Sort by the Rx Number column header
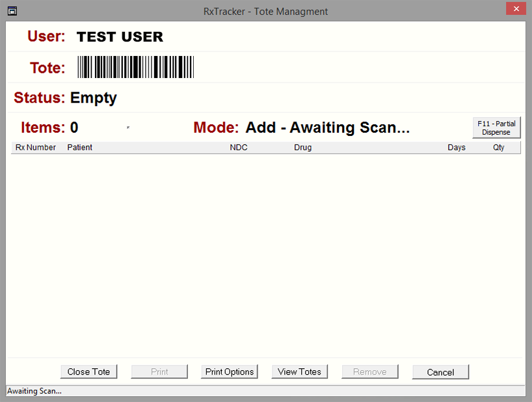The width and height of the screenshot is (532, 402). click(36, 148)
